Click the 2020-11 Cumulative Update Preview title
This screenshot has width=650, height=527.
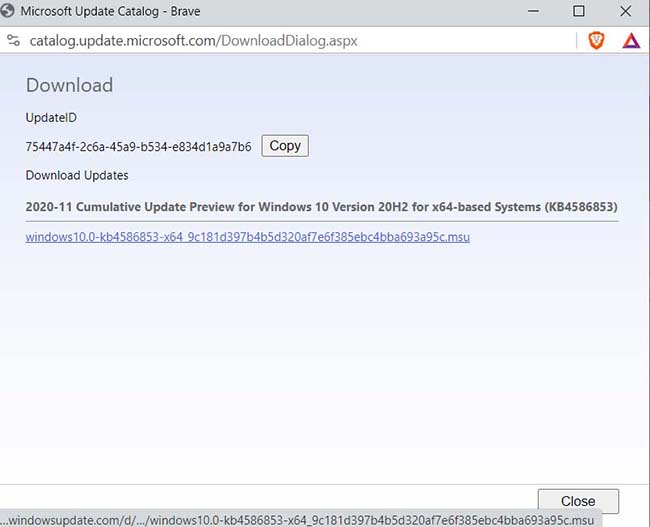321,207
